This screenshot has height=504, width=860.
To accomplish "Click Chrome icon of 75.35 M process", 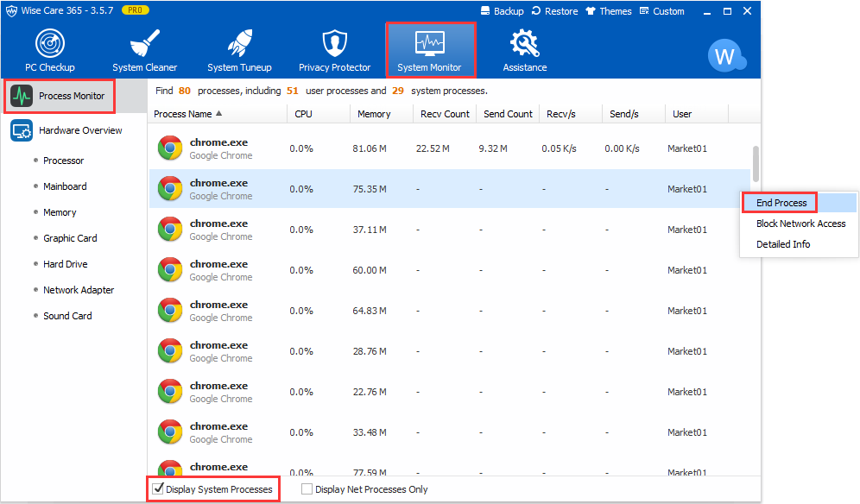I will tap(170, 189).
